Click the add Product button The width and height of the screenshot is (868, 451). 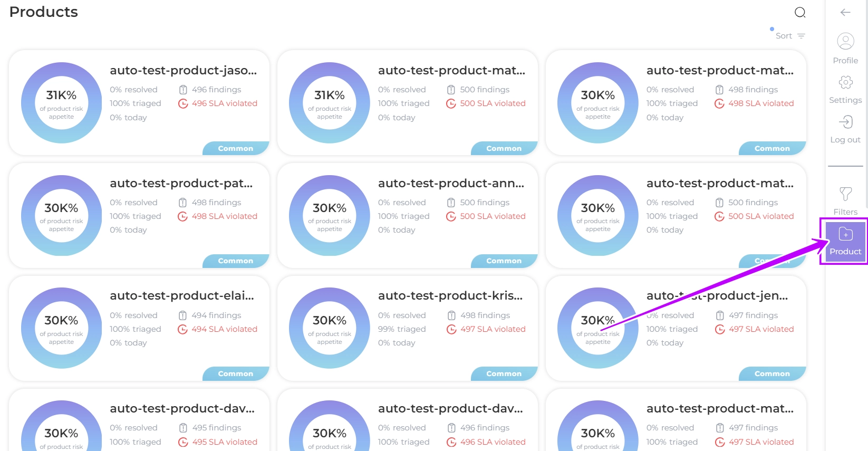pyautogui.click(x=845, y=241)
